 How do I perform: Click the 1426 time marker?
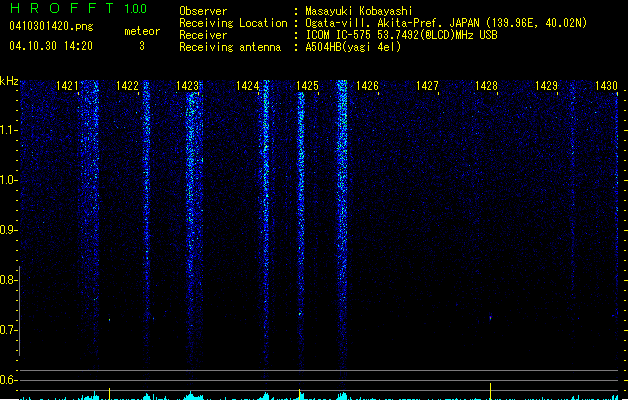click(367, 86)
